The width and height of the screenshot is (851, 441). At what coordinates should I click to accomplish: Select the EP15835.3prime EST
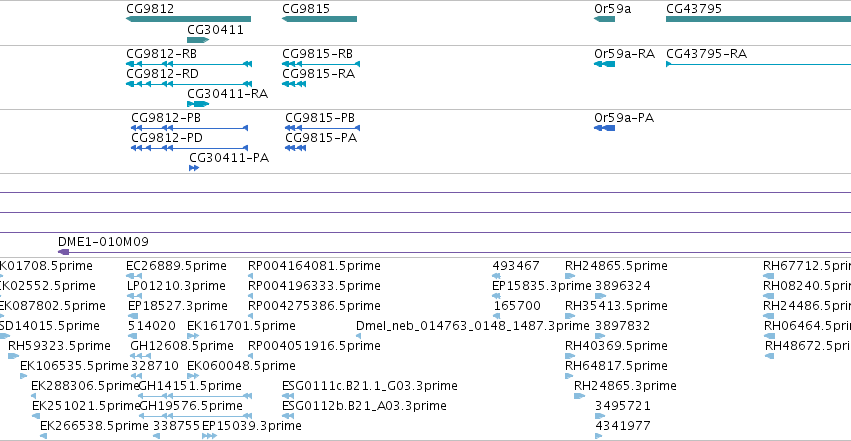click(x=496, y=296)
